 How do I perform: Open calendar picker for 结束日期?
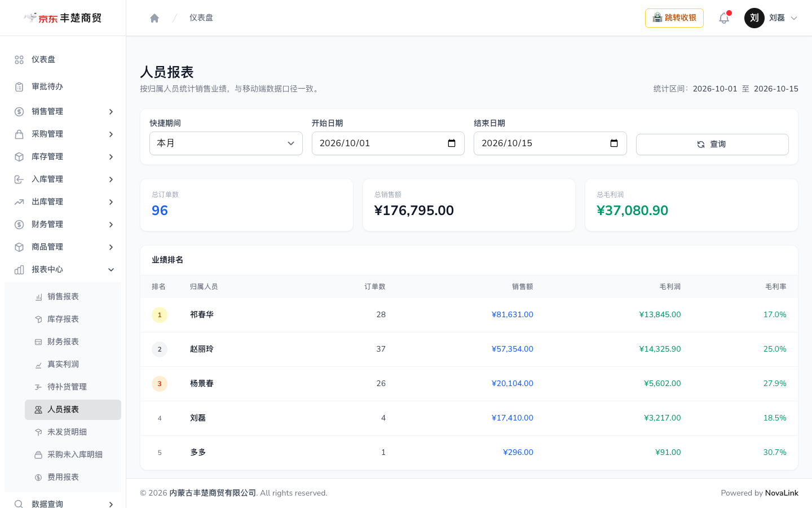614,143
